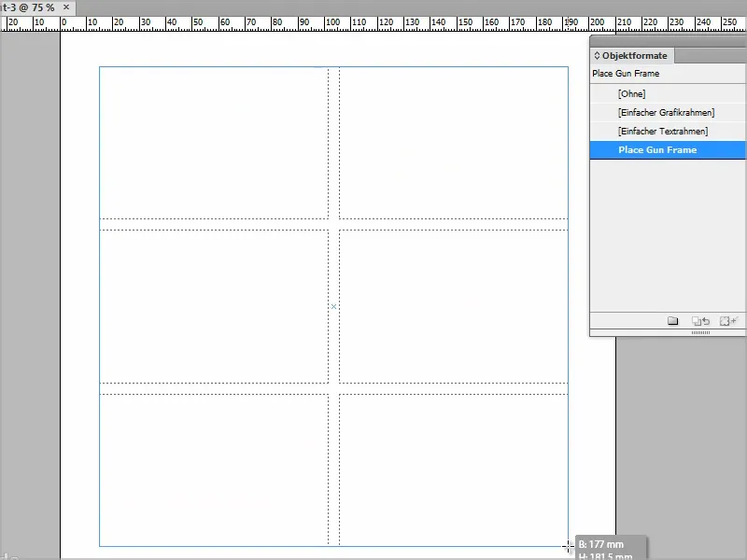The width and height of the screenshot is (747, 560).
Task: Click the panel resize grip at the panel's lower edge
Action: pos(700,332)
